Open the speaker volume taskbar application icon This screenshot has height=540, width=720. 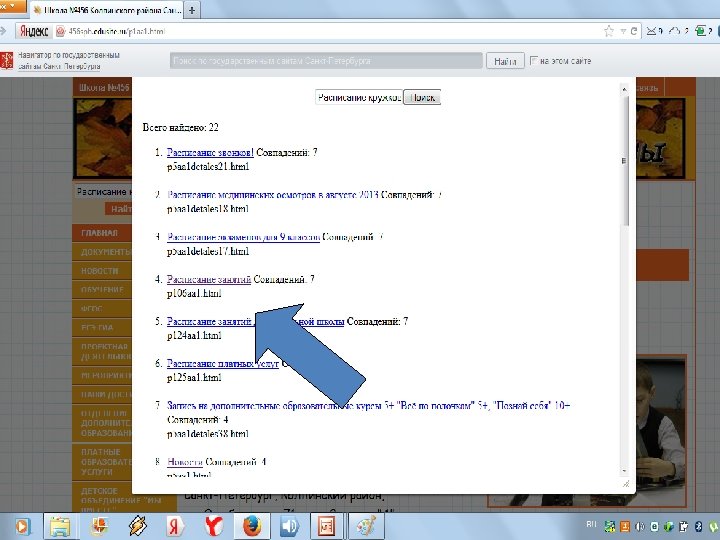pos(289,526)
